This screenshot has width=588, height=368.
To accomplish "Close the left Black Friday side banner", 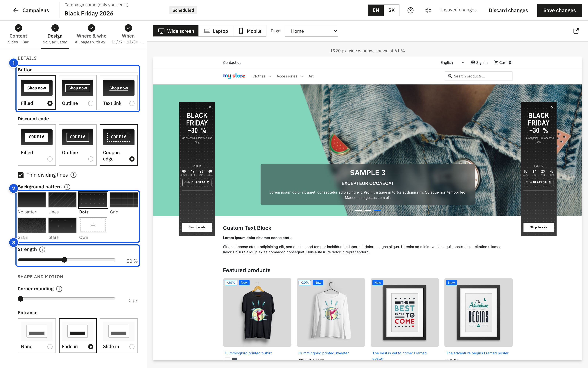I will 210,107.
